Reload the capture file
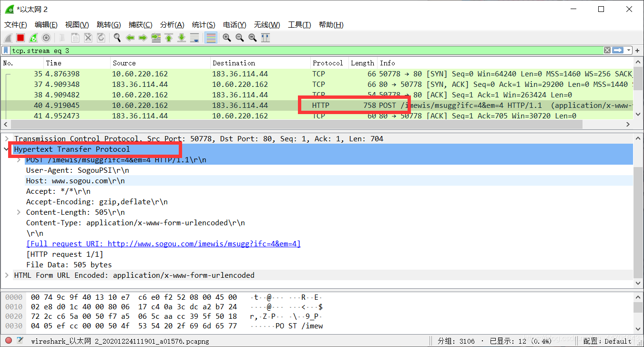The width and height of the screenshot is (644, 347). pyautogui.click(x=101, y=38)
